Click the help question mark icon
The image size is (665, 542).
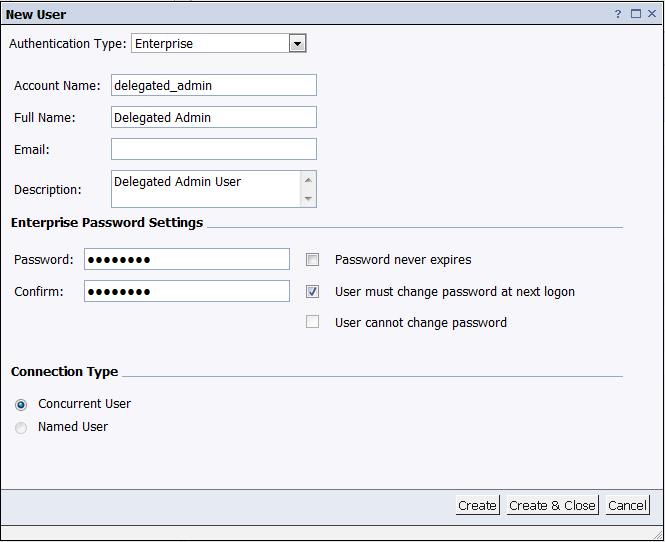coord(618,15)
